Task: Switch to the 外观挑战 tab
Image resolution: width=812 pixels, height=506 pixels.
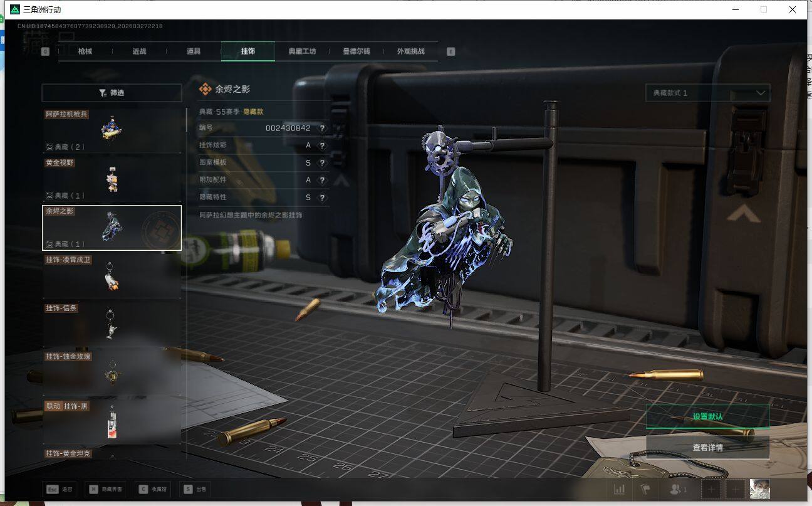Action: point(410,51)
